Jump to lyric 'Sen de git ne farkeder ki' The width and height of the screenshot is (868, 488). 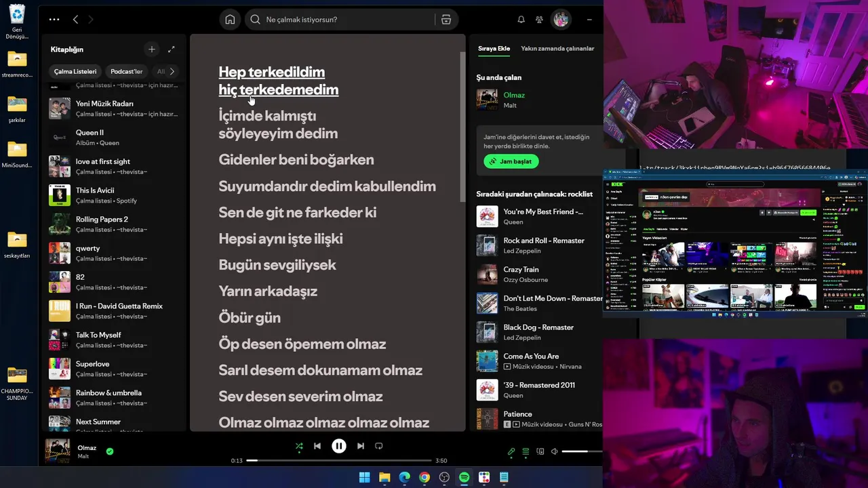297,212
